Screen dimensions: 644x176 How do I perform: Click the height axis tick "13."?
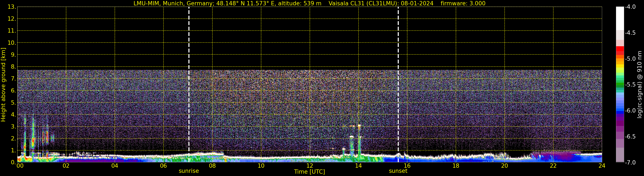[12, 7]
